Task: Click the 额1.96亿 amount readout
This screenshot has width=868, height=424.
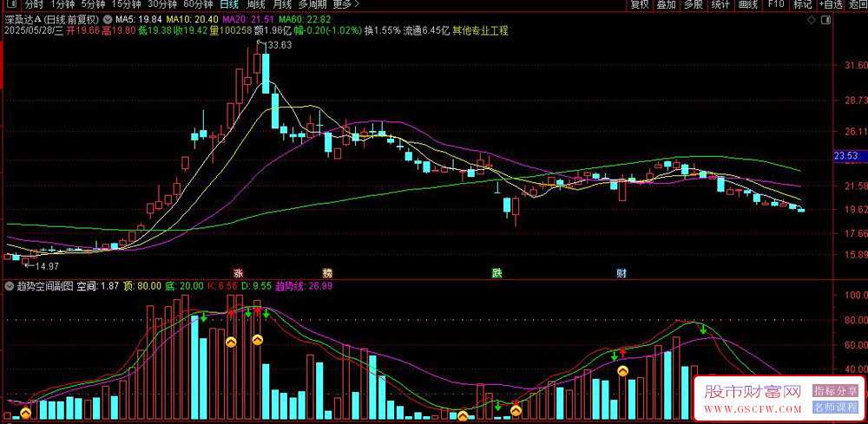Action: tap(274, 30)
